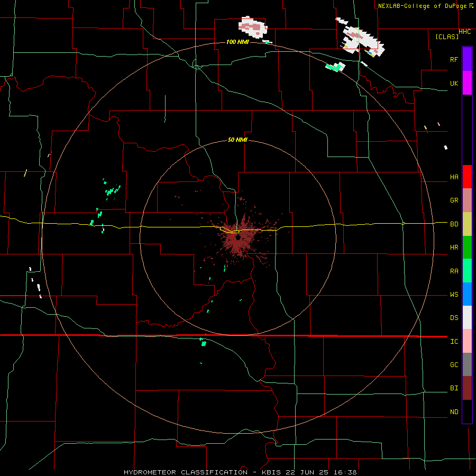Click the HHC product label
Viewport: 476px width, 476px height.
click(465, 32)
